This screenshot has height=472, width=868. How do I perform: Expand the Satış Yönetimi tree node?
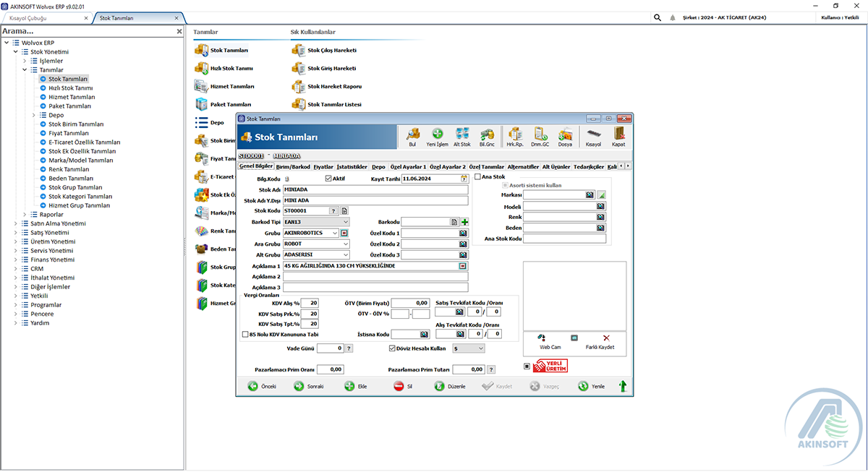tap(16, 232)
